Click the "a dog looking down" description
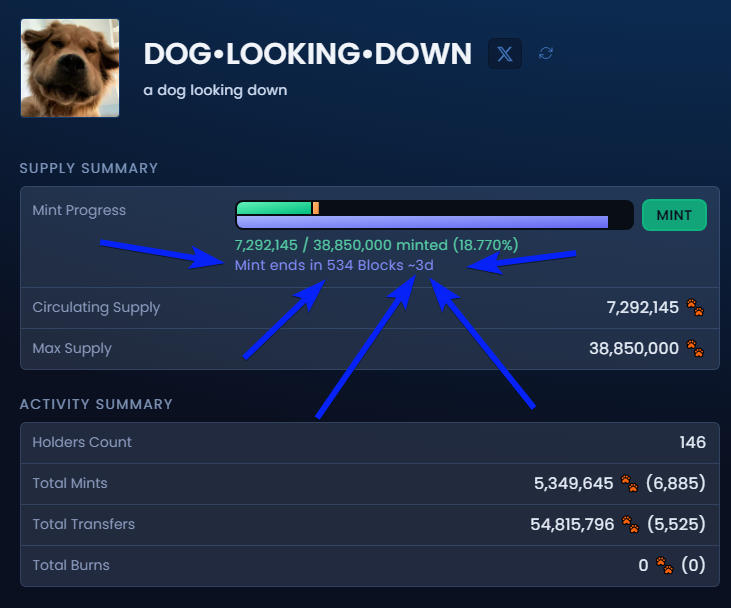 coord(215,90)
